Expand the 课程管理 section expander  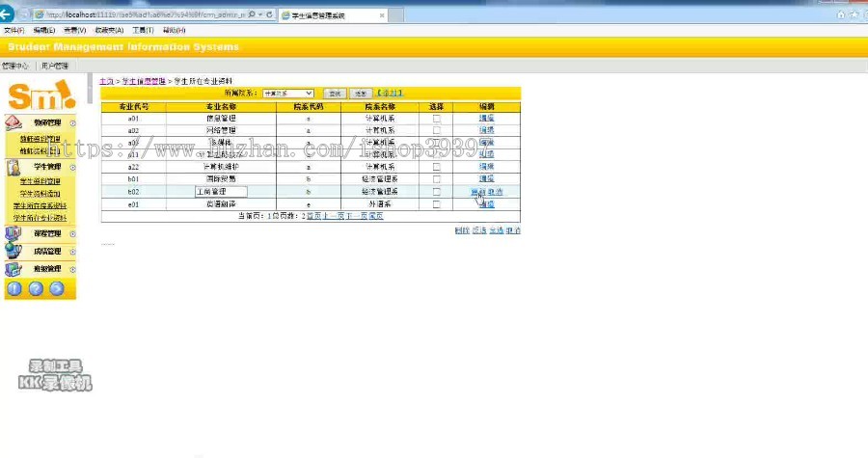click(x=72, y=234)
